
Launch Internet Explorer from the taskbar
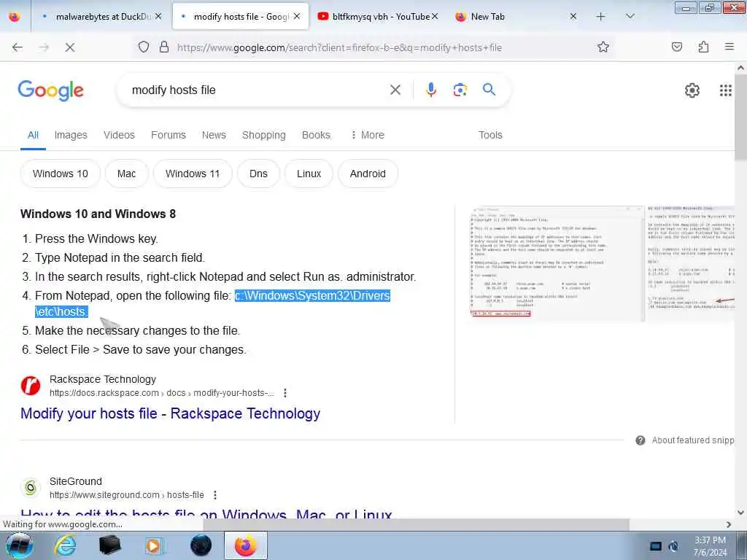(65, 545)
